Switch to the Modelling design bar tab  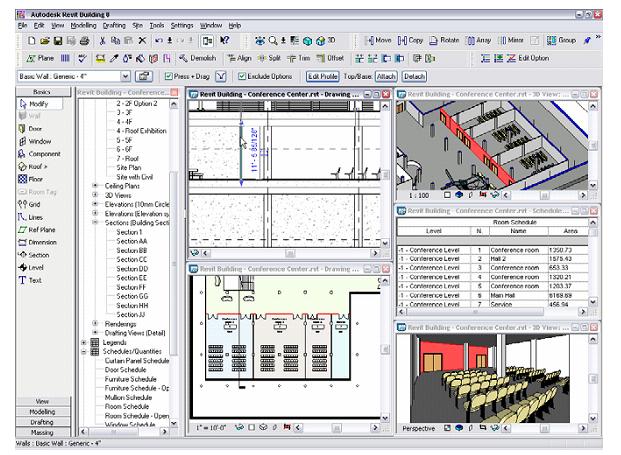pyautogui.click(x=42, y=411)
